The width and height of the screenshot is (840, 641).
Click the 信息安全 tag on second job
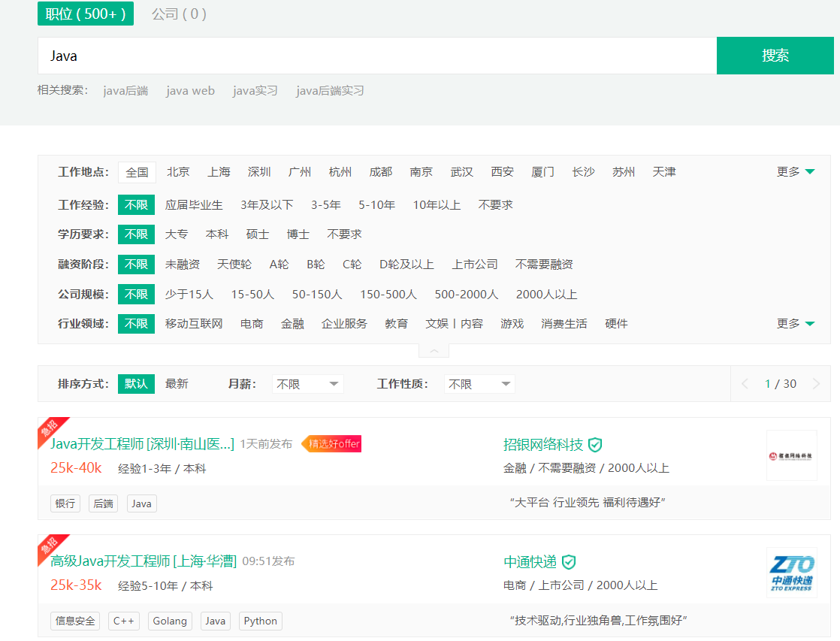75,621
